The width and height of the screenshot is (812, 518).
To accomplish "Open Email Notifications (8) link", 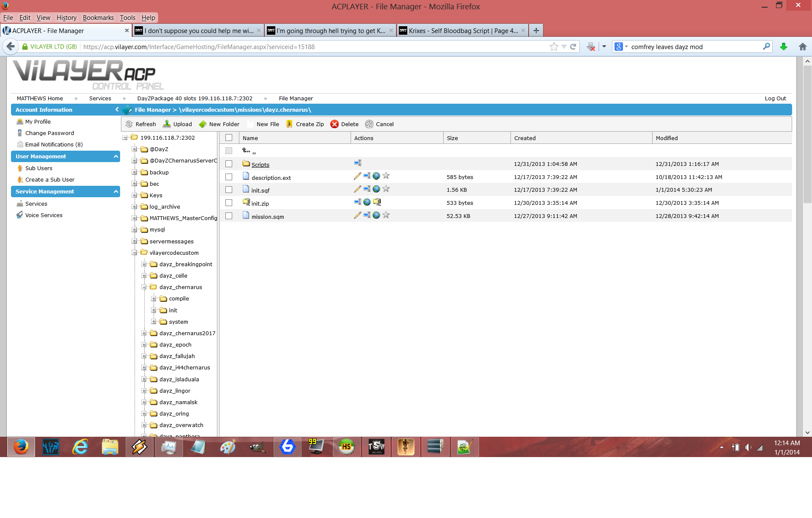I will coord(54,144).
